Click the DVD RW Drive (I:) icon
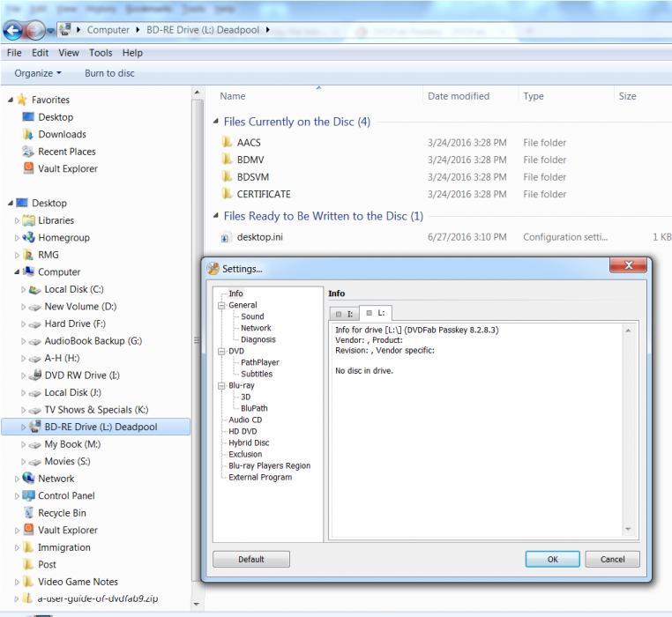 coord(36,375)
